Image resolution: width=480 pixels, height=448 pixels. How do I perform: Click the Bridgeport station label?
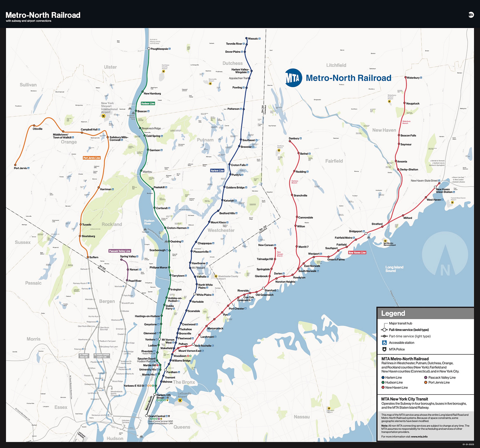[356, 231]
